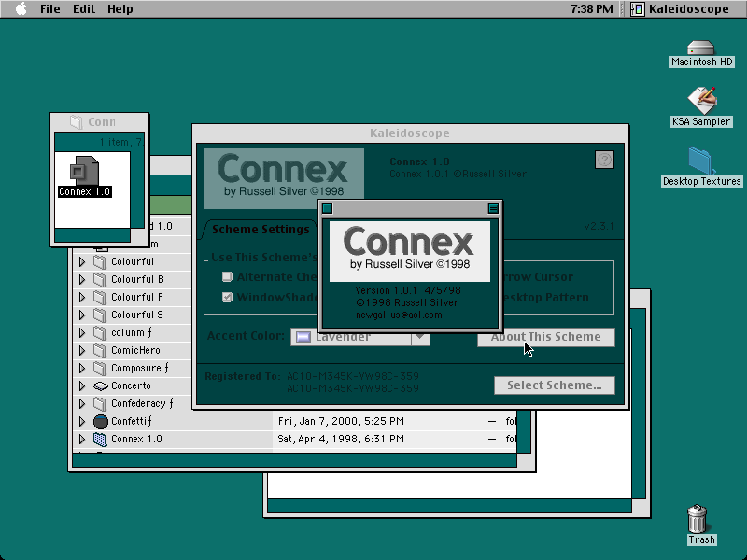
Task: Expand the Colourful folder
Action: 82,261
